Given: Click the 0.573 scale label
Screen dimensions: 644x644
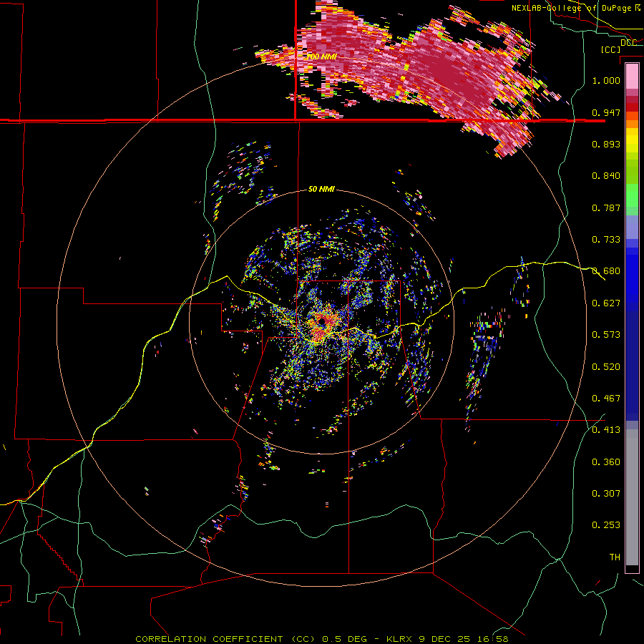Looking at the screenshot, I should tap(606, 335).
